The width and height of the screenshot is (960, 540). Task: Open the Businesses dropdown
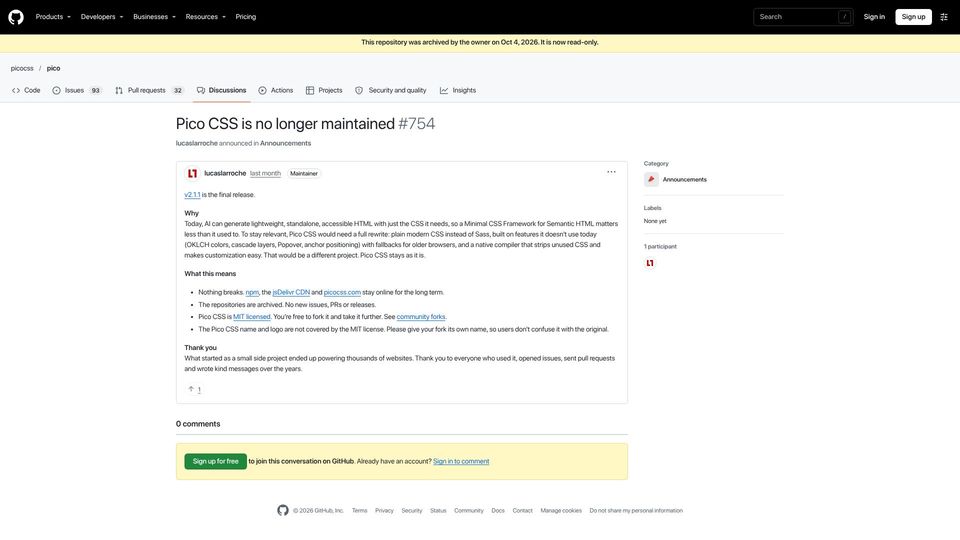[154, 17]
